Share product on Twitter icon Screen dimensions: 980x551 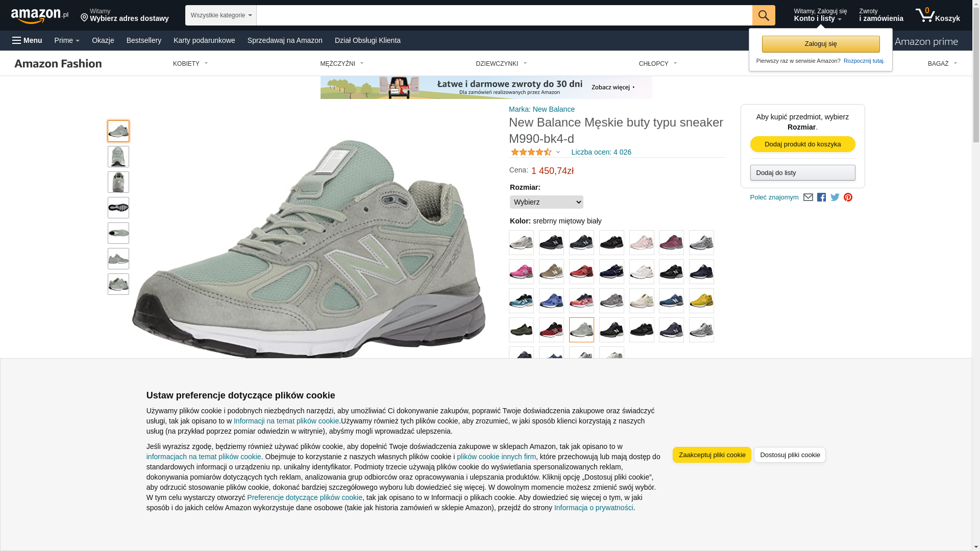click(835, 197)
